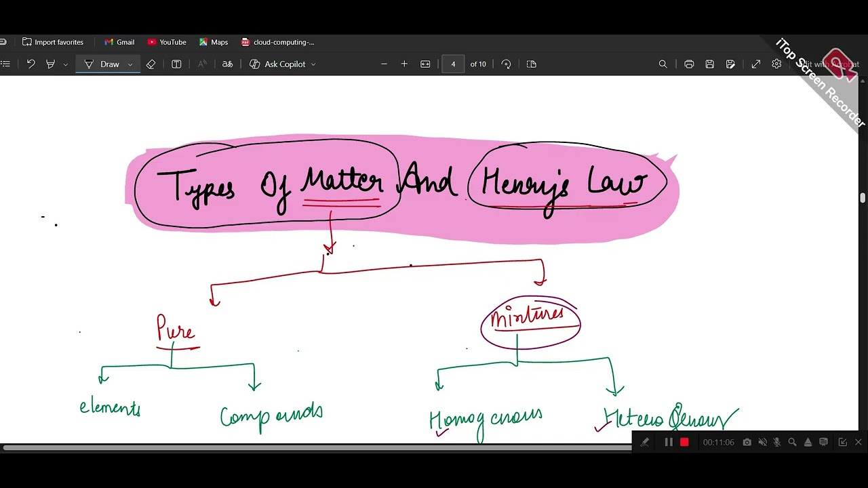The width and height of the screenshot is (868, 488).
Task: Toggle fit to width
Action: tap(425, 64)
